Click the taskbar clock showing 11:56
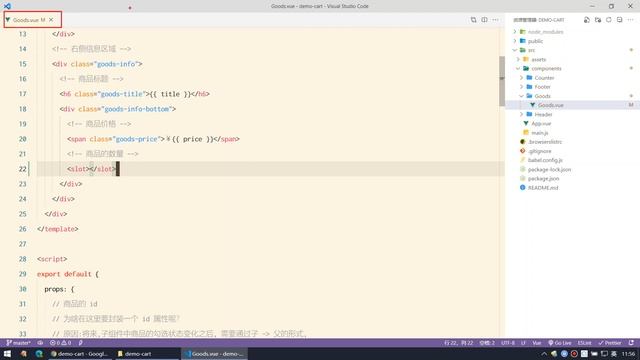640x360 pixels. coord(629,354)
